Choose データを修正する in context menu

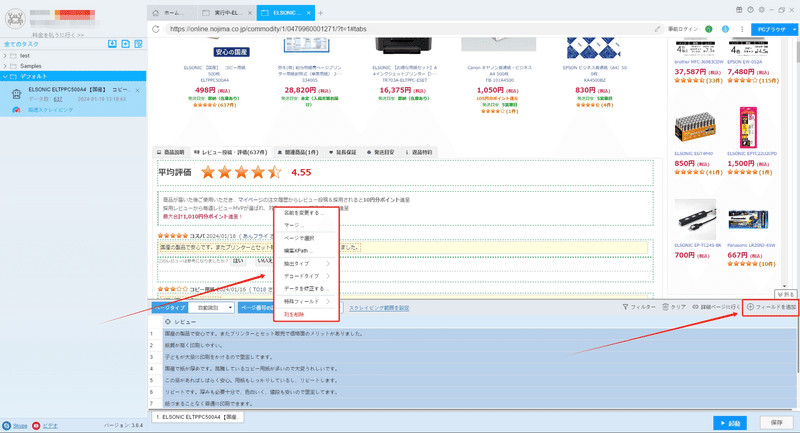(307, 289)
